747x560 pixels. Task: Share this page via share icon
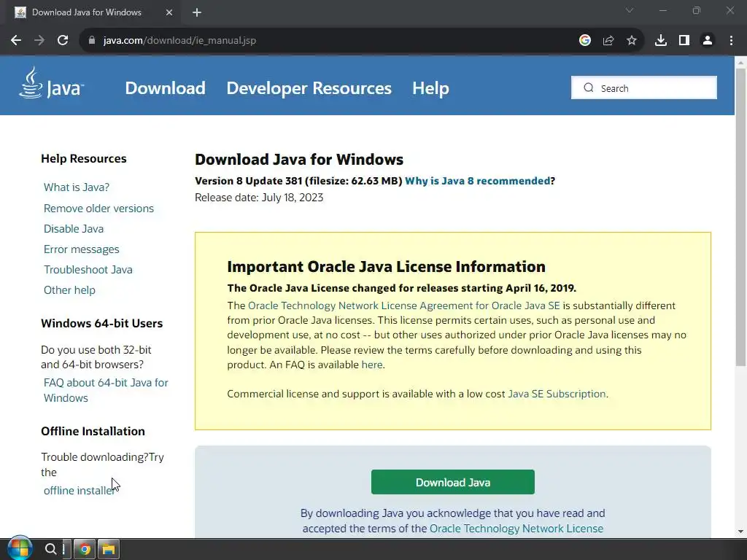[x=608, y=41]
